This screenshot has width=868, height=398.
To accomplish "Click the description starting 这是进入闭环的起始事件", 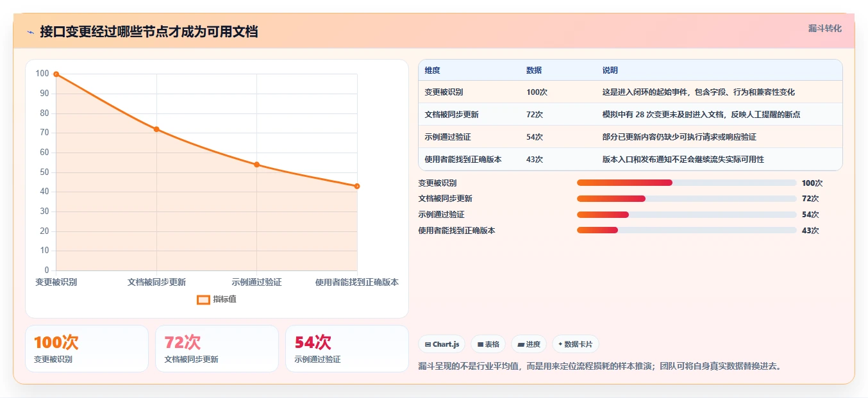I will [698, 92].
